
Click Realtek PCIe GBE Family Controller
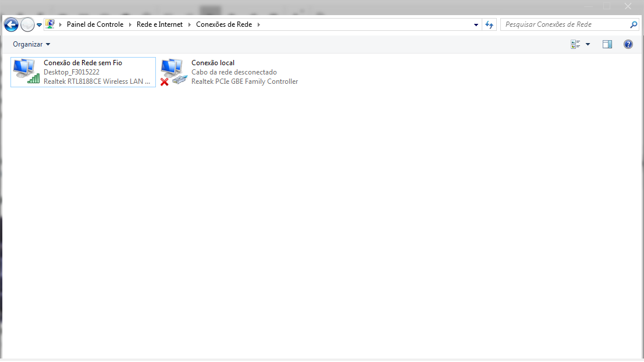click(x=245, y=81)
